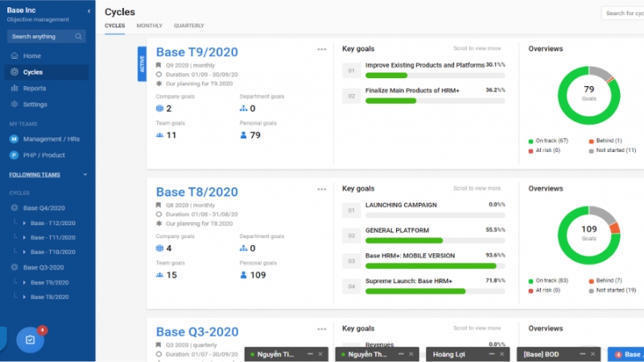The image size is (644, 362).
Task: Click Improve Existing Products progress bar
Action: click(436, 76)
